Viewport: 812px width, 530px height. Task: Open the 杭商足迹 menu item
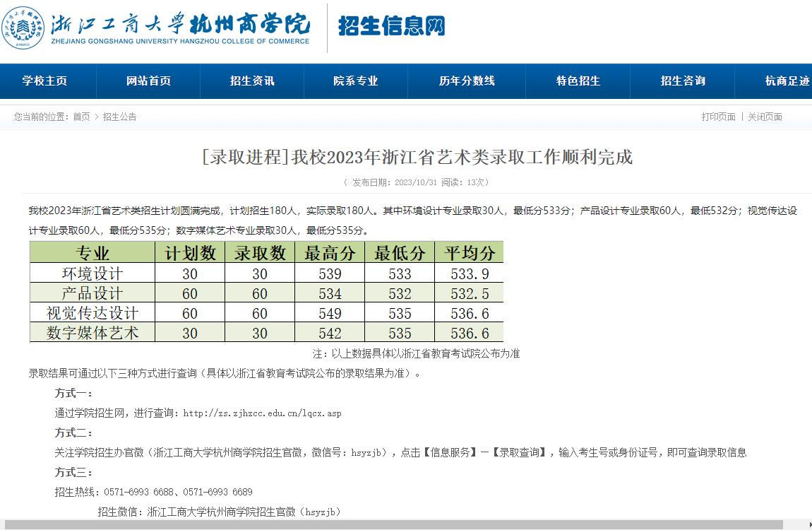tap(787, 81)
